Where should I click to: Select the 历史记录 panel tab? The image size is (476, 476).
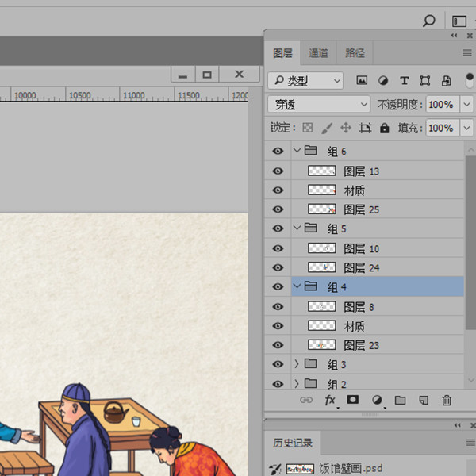point(292,443)
